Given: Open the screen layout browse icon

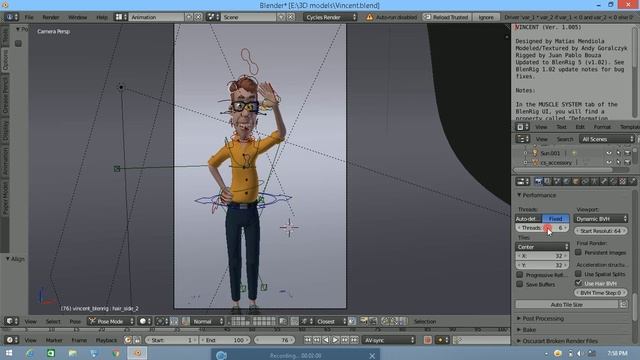Looking at the screenshot, I should 120,17.
